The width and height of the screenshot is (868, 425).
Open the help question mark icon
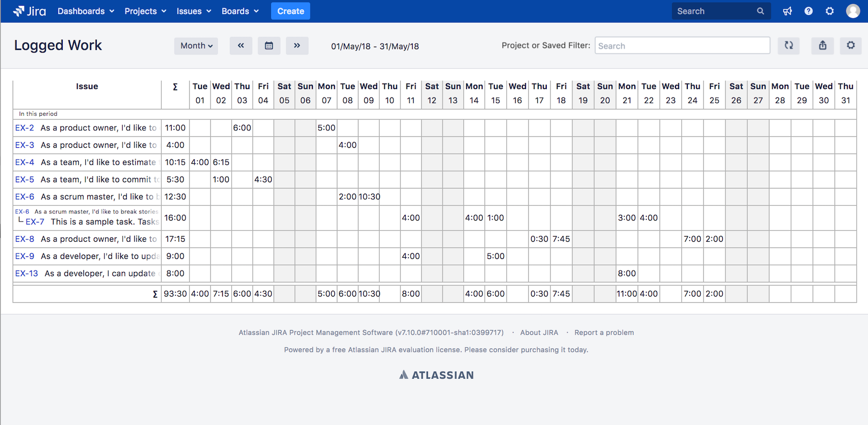coord(809,11)
